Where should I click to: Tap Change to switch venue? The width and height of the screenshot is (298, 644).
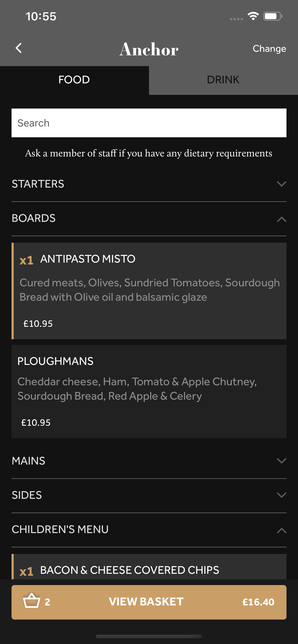tap(269, 48)
